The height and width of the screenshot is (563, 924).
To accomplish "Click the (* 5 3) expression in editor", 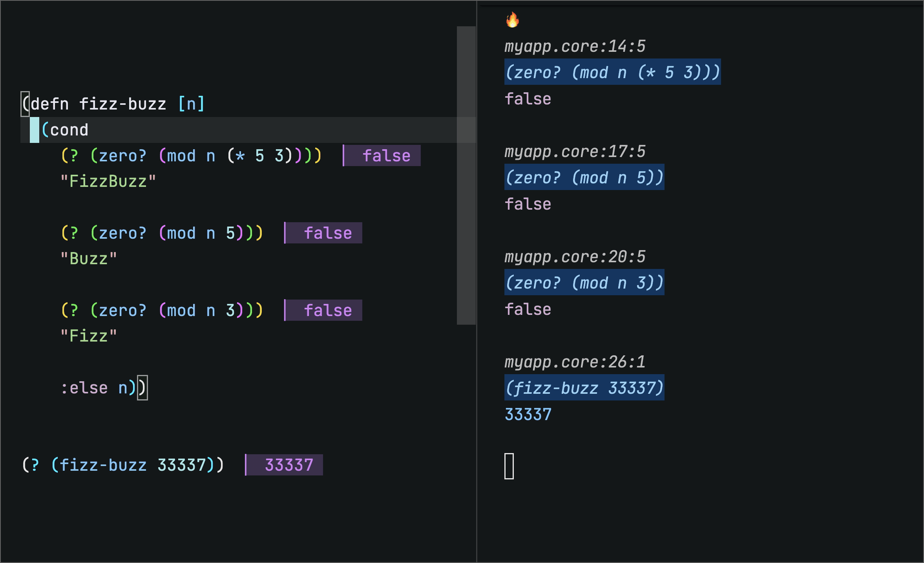I will 260,156.
